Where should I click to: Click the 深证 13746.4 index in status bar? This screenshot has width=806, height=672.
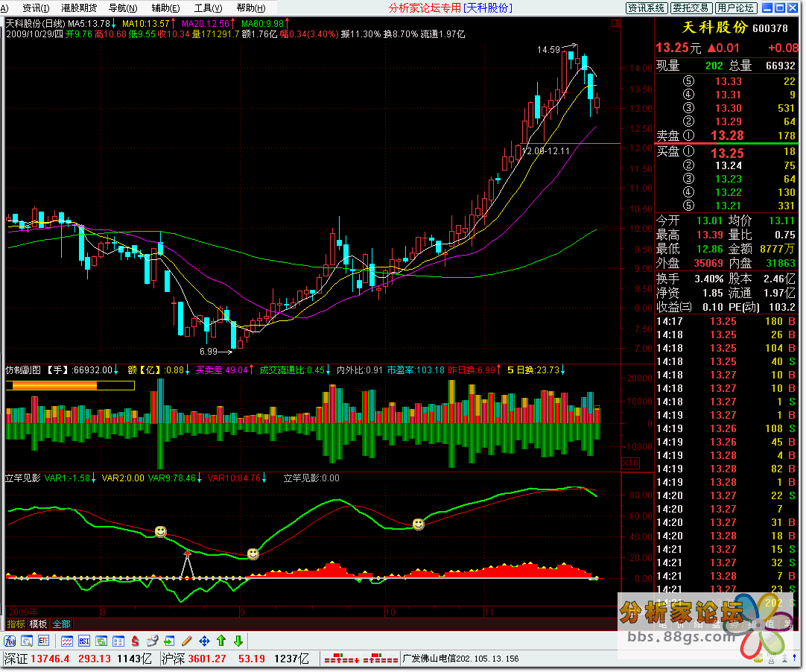point(37,659)
